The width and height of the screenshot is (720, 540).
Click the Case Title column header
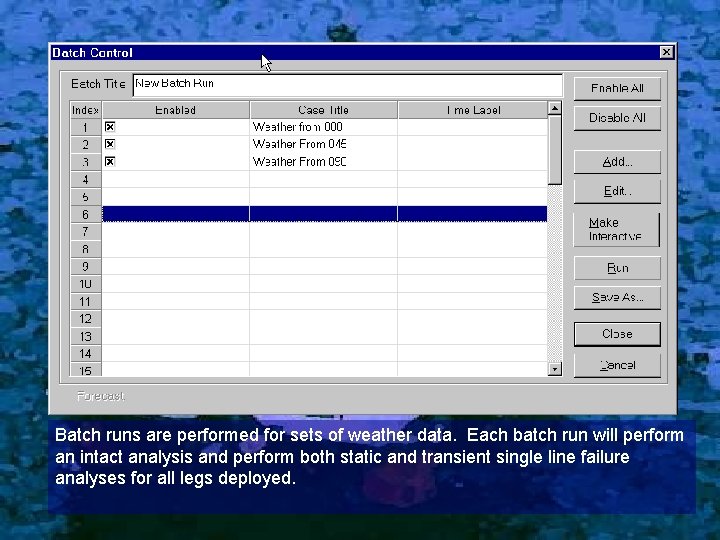click(324, 110)
